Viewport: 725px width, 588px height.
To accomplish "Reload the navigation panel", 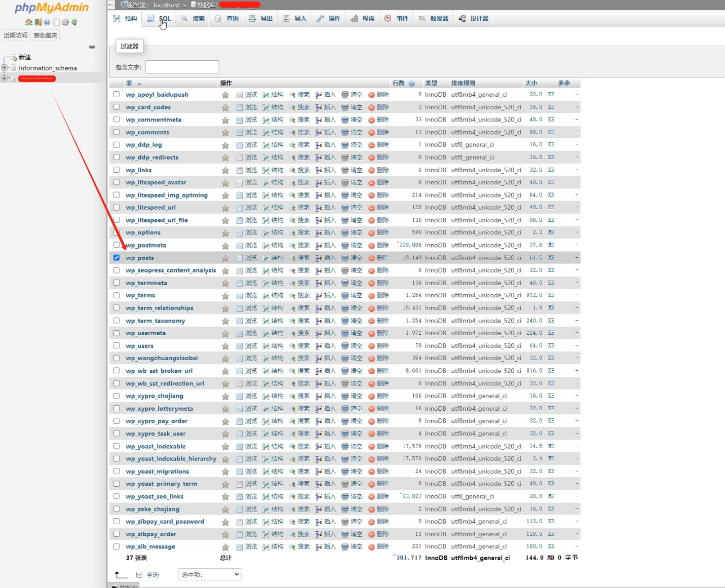I will tap(74, 22).
